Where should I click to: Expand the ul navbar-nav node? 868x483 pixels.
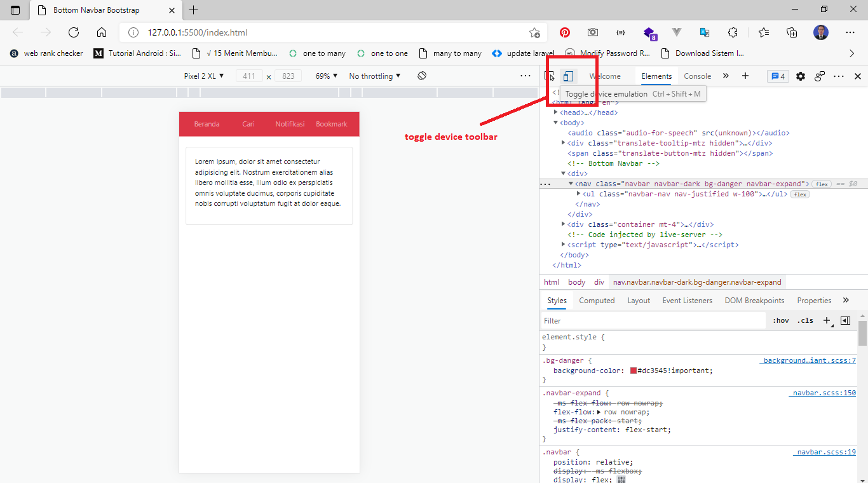578,194
